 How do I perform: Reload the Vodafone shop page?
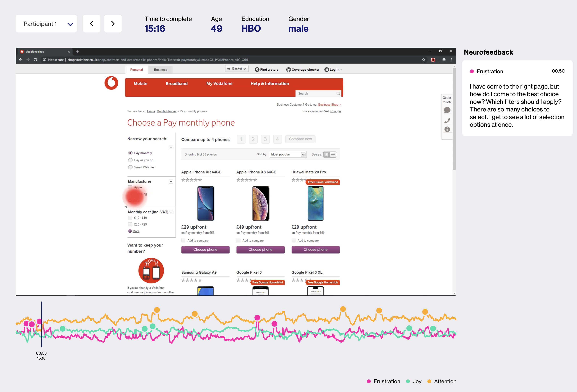coord(35,60)
